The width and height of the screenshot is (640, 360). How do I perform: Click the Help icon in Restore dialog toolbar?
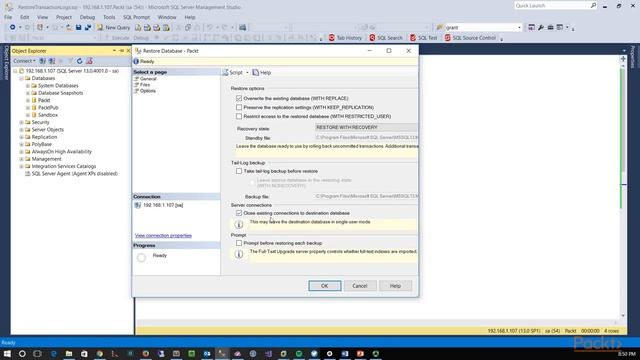tap(256, 72)
